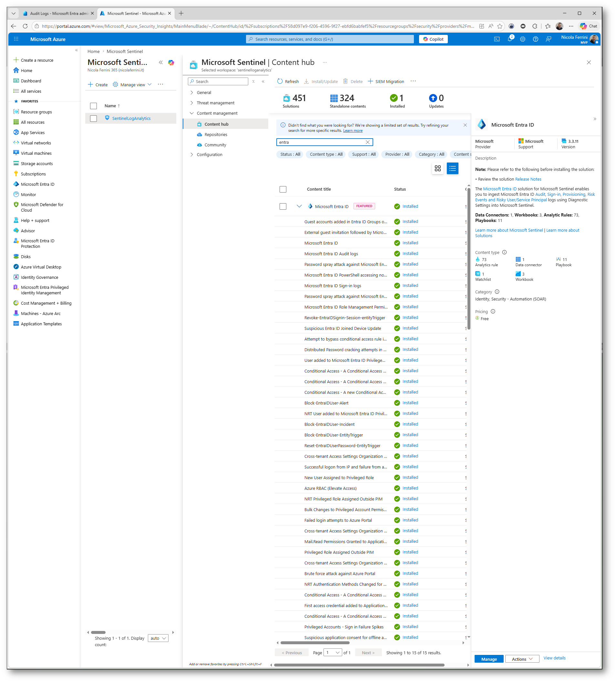Click the blue Manage button
Image resolution: width=616 pixels, height=683 pixels.
tap(489, 659)
